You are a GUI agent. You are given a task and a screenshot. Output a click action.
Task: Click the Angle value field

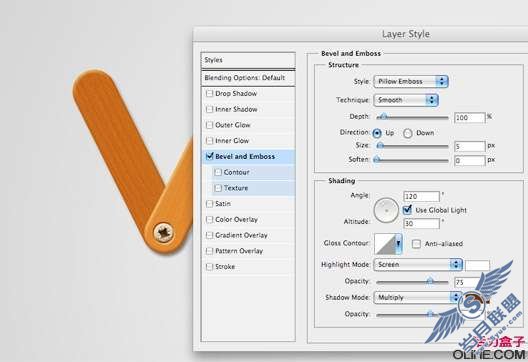pyautogui.click(x=421, y=196)
